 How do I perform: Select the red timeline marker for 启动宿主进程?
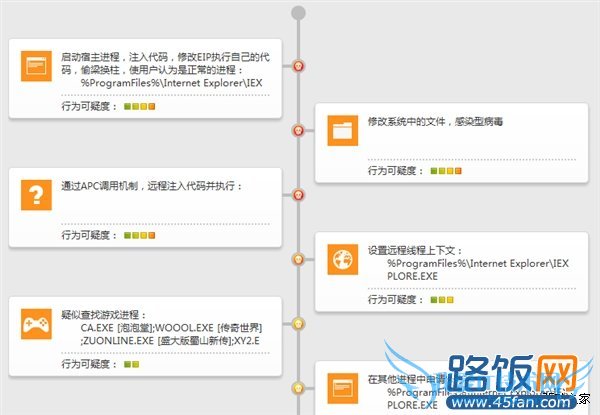pyautogui.click(x=298, y=66)
